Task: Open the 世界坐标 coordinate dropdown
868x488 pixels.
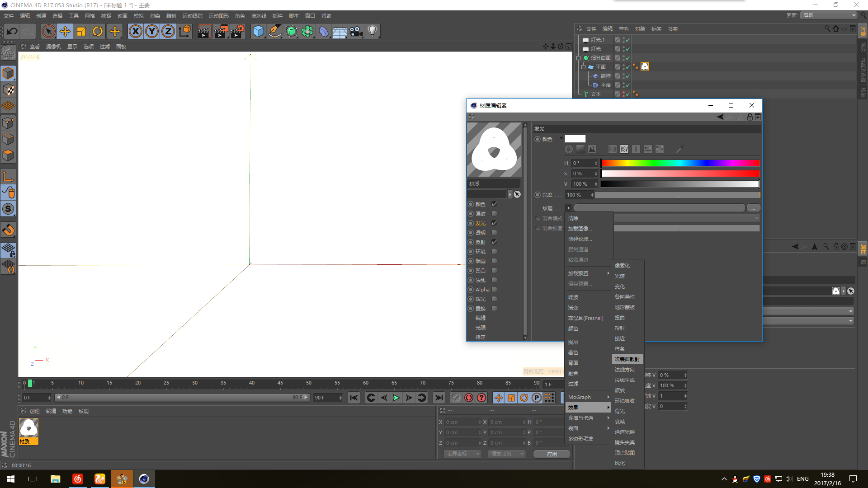Action: pyautogui.click(x=462, y=454)
